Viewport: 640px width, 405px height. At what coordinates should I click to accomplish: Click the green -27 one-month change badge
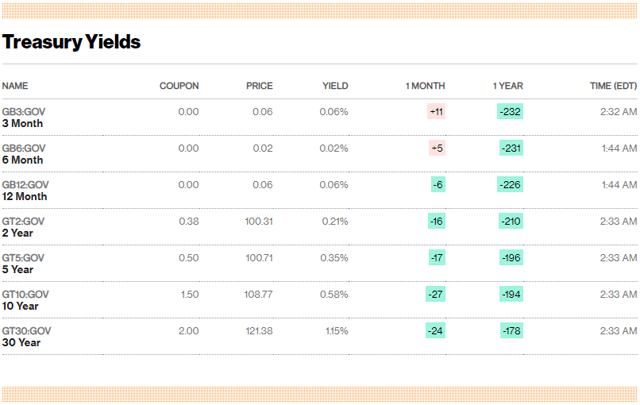tap(435, 294)
